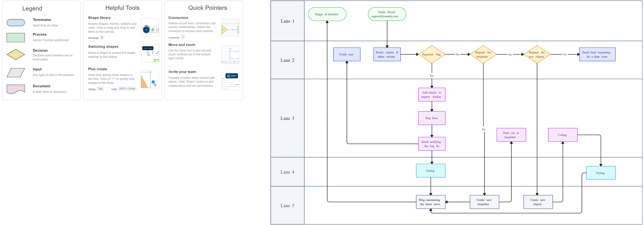Click the blue plus-create icon on the shape preview
This screenshot has width=644, height=225.
(153, 82)
